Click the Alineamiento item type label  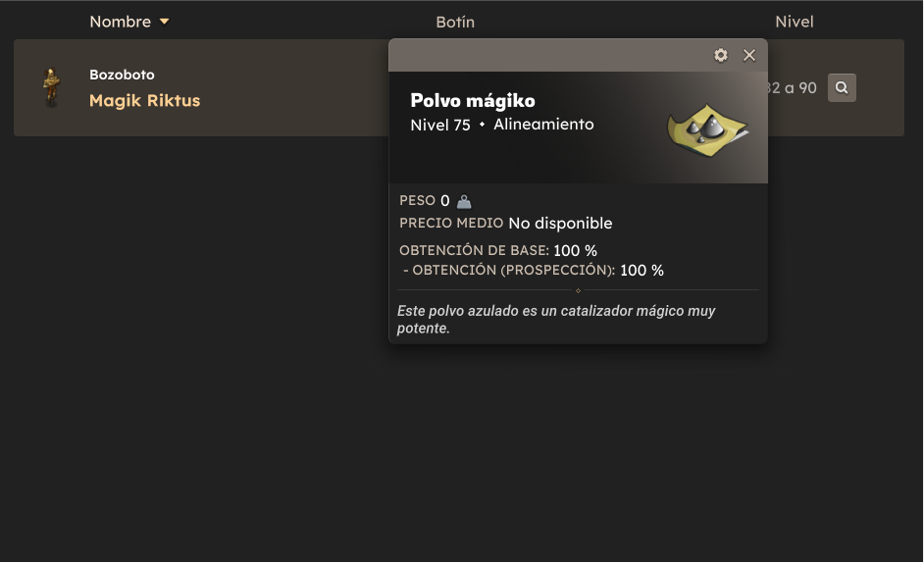tap(543, 125)
